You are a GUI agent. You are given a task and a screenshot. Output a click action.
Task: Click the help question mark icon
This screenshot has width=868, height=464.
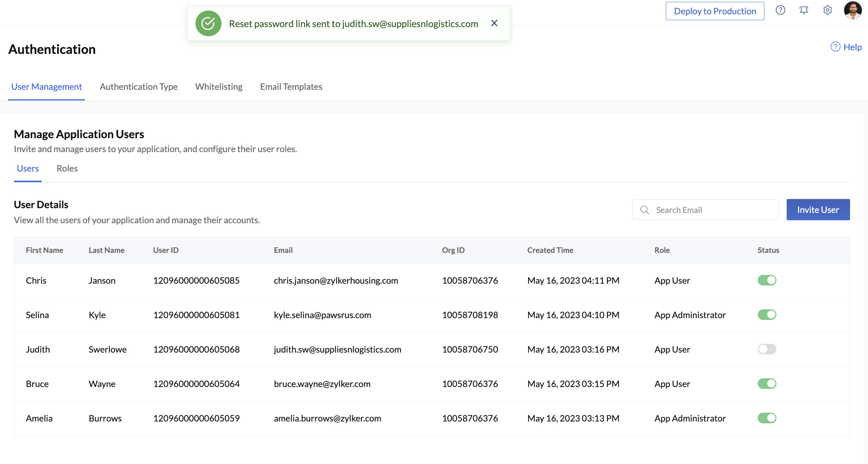(780, 10)
